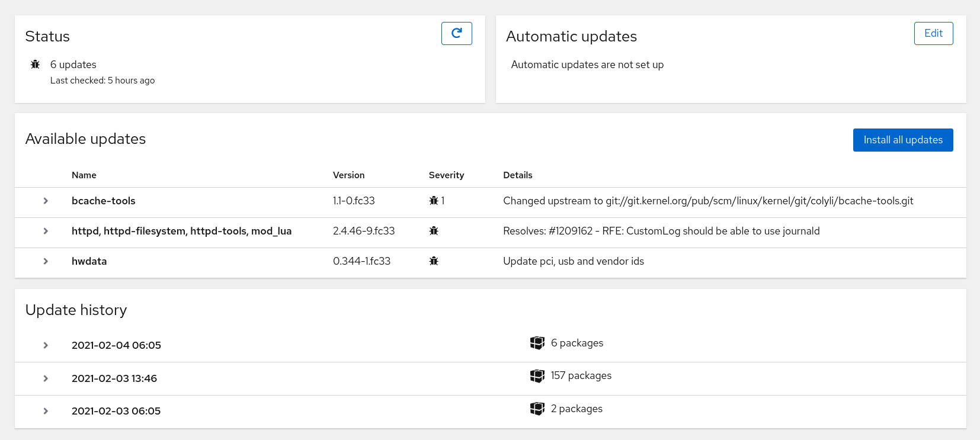Click package icon beside 2 packages
This screenshot has width=980, height=440.
pos(537,409)
